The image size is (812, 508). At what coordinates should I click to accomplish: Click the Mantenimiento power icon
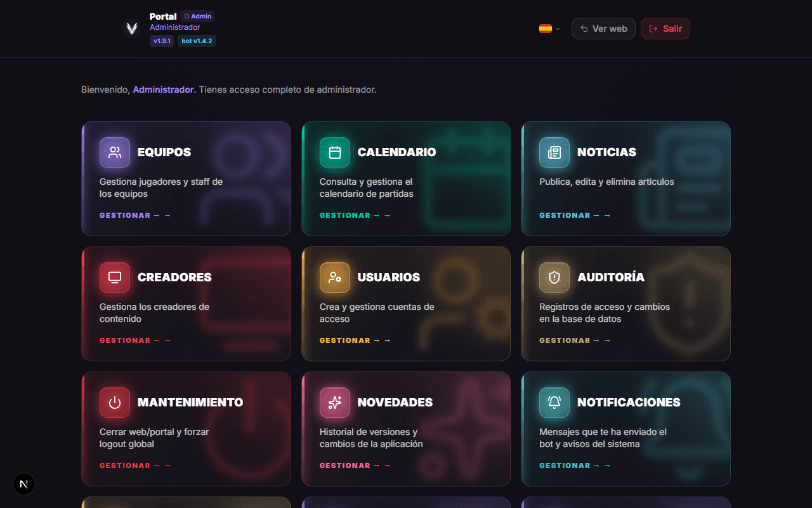[115, 403]
